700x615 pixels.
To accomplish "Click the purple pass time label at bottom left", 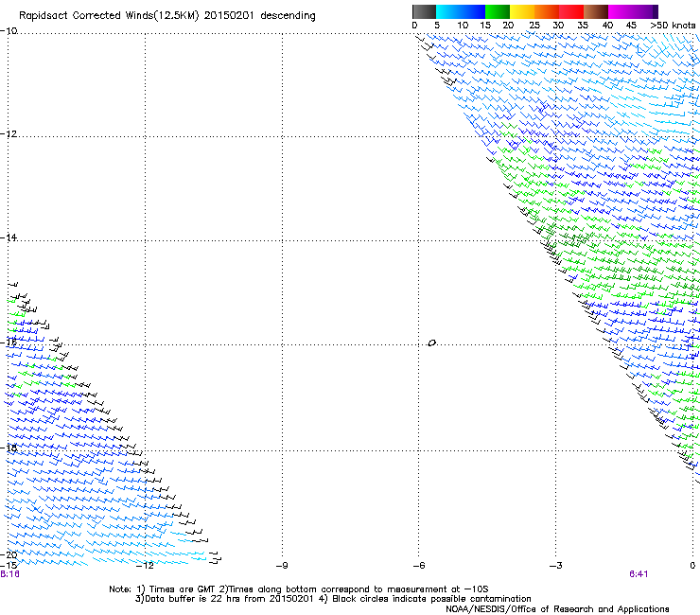I will pyautogui.click(x=9, y=574).
